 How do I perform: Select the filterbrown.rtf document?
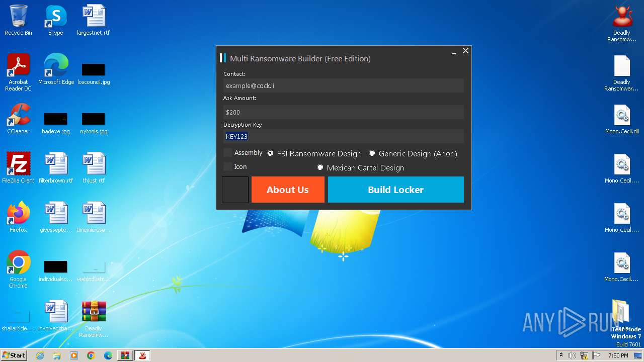pyautogui.click(x=56, y=168)
